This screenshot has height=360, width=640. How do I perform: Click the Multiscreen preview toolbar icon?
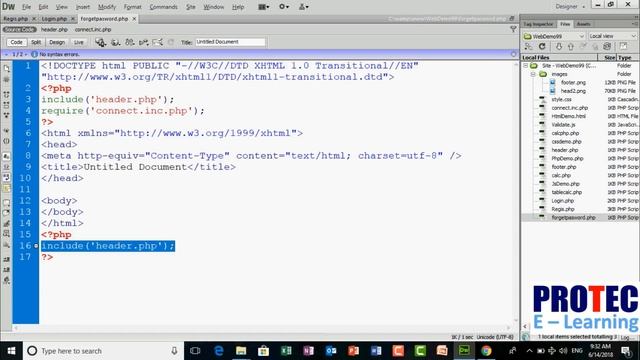[100, 42]
